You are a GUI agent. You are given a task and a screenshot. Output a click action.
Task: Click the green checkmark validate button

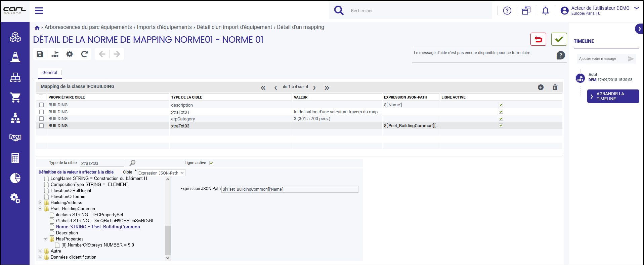point(559,39)
